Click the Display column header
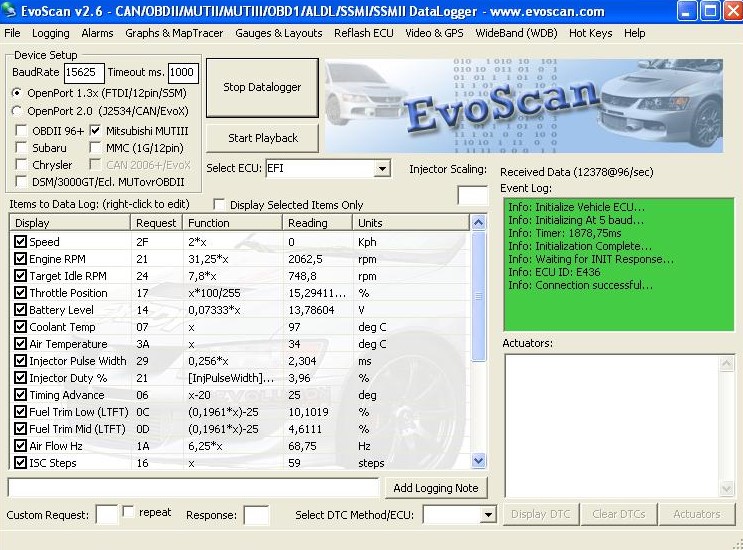Image resolution: width=743 pixels, height=550 pixels. [x=70, y=223]
